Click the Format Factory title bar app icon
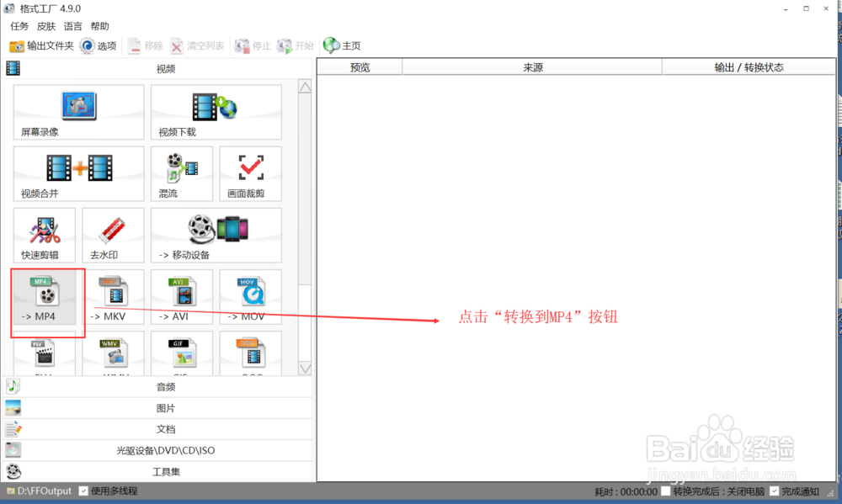 pyautogui.click(x=9, y=8)
